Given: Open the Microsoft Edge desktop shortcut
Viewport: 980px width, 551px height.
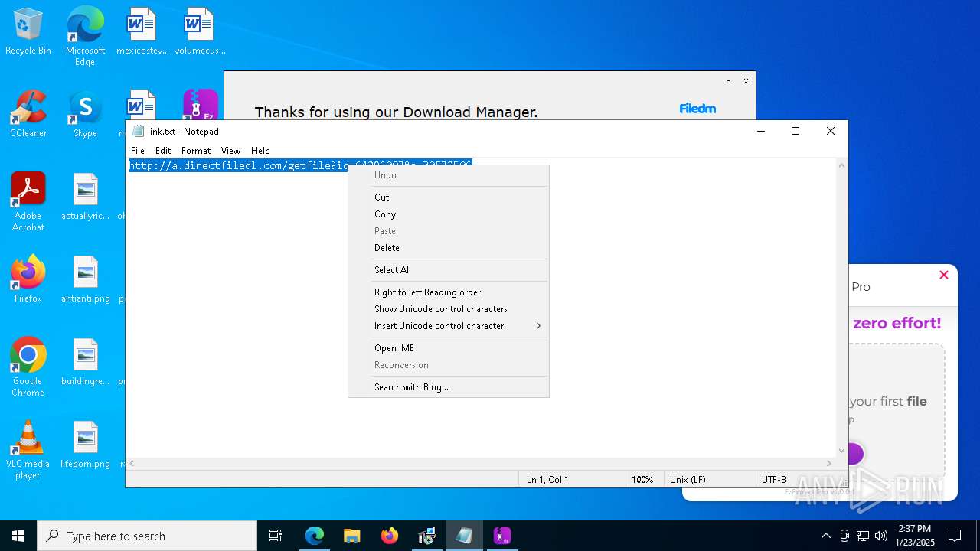Looking at the screenshot, I should pos(85,36).
